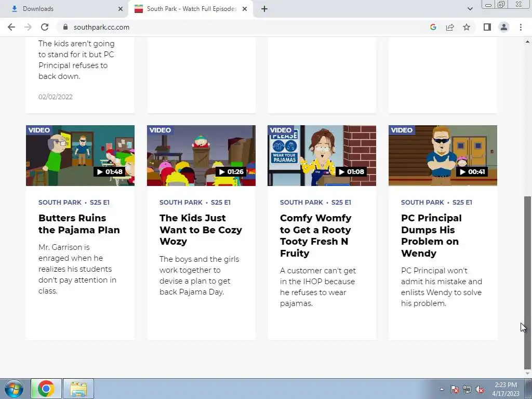Click the 'A customer can't get in the IHOP' text
Viewport: 532px width, 399px height.
click(317, 287)
